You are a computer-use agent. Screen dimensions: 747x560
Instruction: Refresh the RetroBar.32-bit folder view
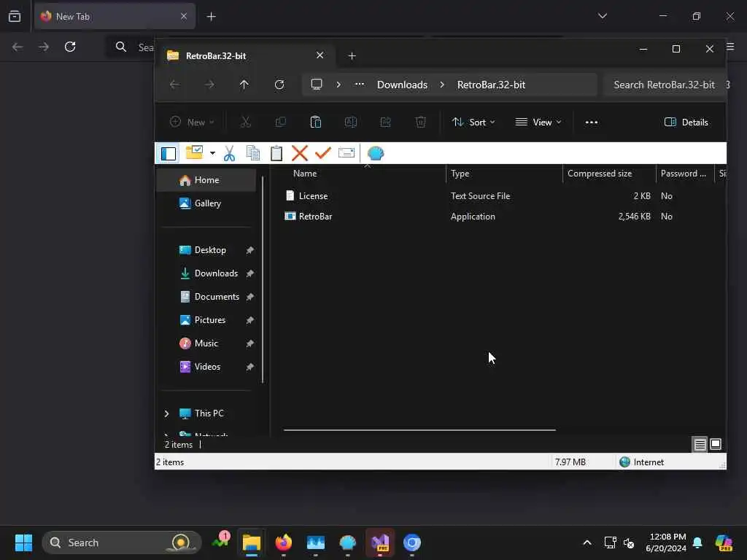pyautogui.click(x=279, y=85)
